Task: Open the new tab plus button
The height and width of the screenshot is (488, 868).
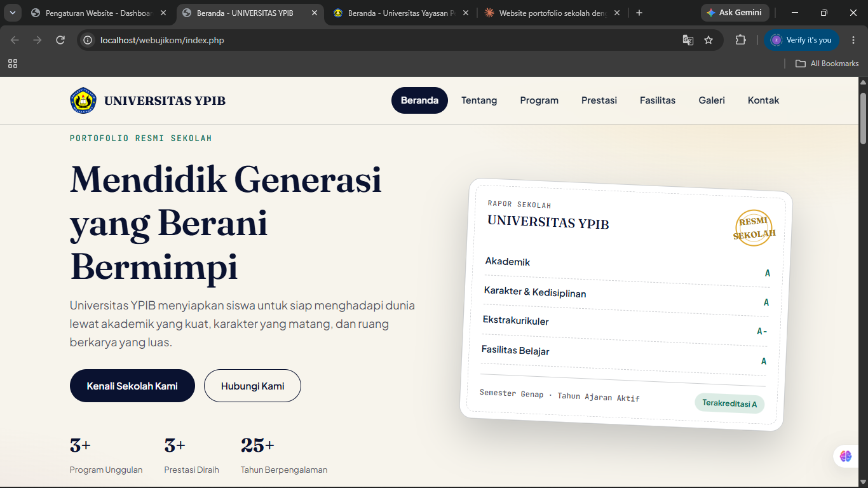Action: click(639, 13)
